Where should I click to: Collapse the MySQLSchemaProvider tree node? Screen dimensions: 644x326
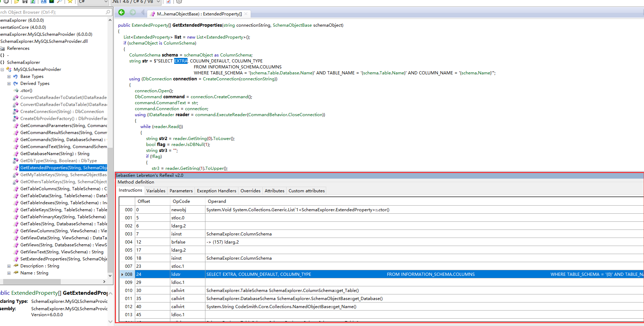click(2, 69)
